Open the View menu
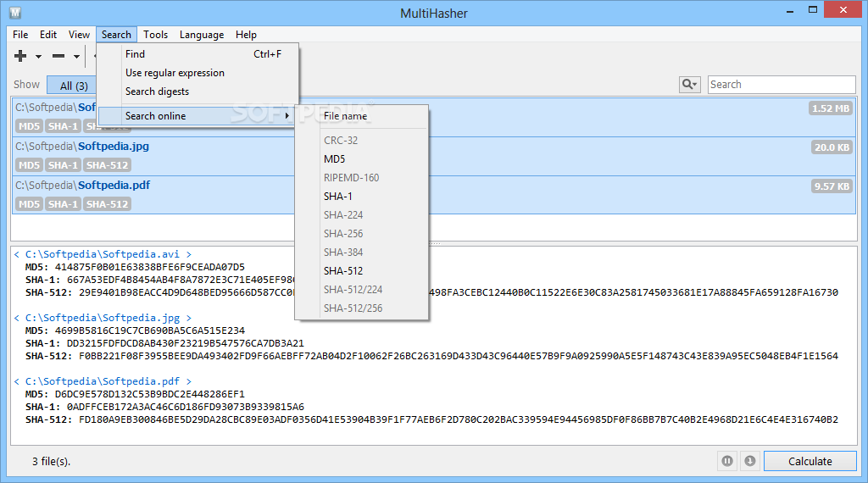 coord(79,34)
